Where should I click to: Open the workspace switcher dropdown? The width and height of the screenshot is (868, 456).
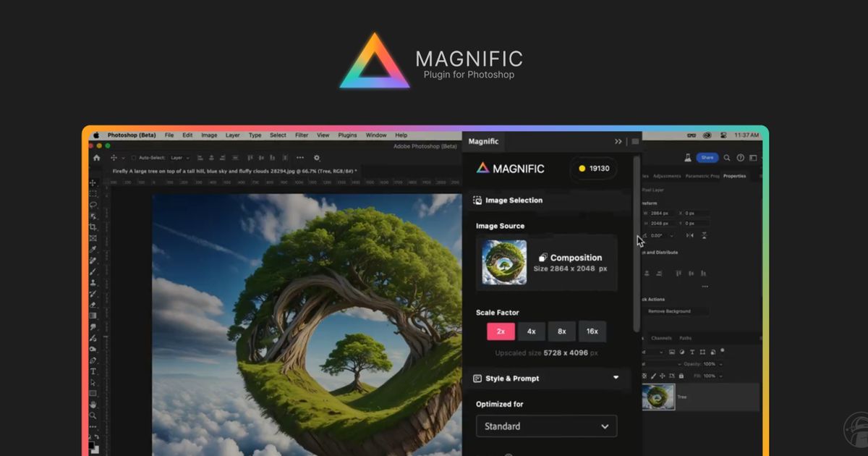click(x=754, y=158)
